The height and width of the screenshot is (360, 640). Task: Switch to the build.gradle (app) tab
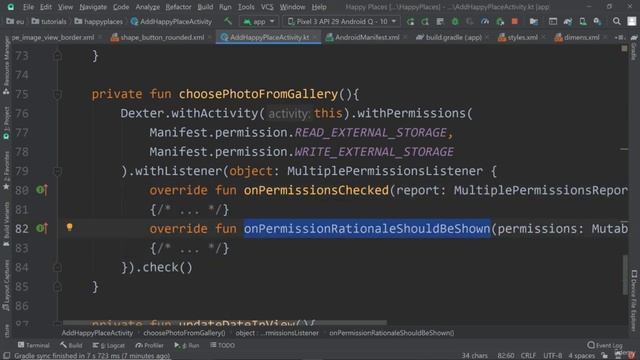[x=453, y=37]
